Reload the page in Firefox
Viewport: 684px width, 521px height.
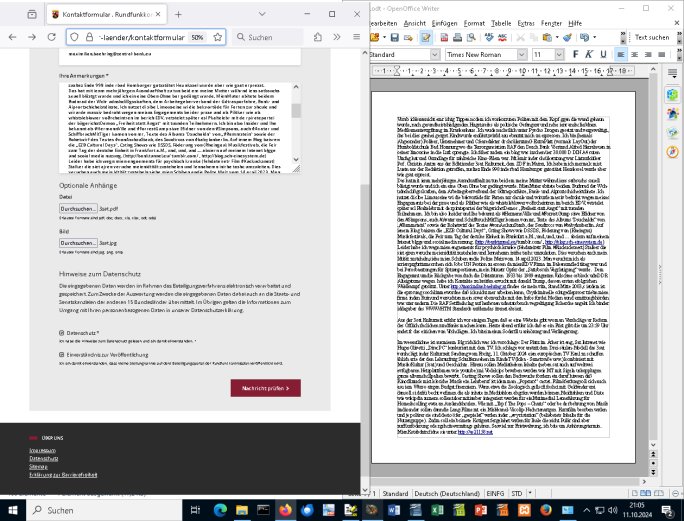tap(51, 37)
